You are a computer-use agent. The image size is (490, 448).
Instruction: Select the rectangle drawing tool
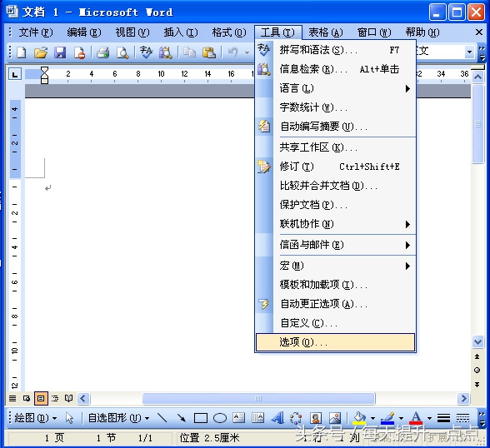click(201, 418)
